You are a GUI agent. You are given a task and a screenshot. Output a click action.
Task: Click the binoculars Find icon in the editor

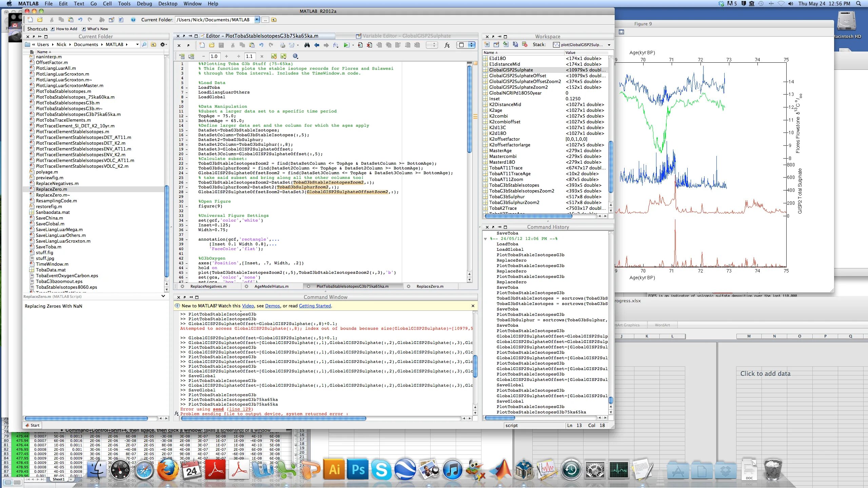[x=307, y=45]
